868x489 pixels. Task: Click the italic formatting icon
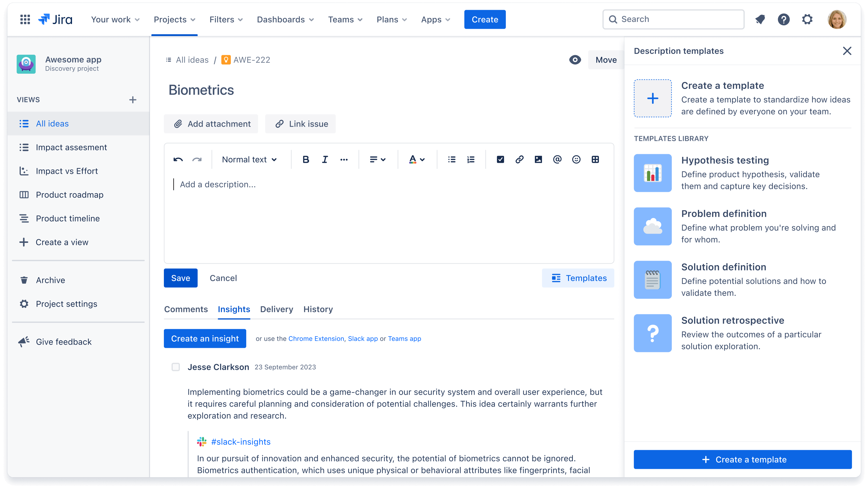(324, 159)
